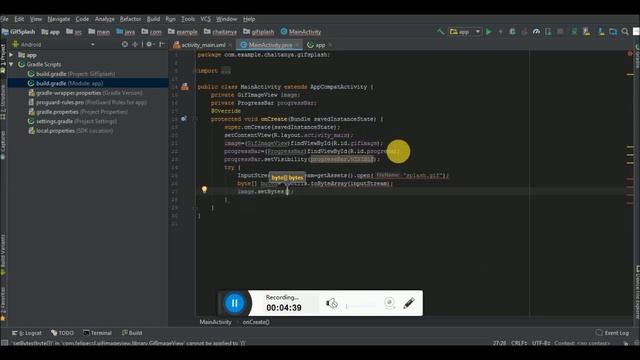The width and height of the screenshot is (640, 360).
Task: Click the CRLF line separator status entry
Action: click(x=519, y=343)
